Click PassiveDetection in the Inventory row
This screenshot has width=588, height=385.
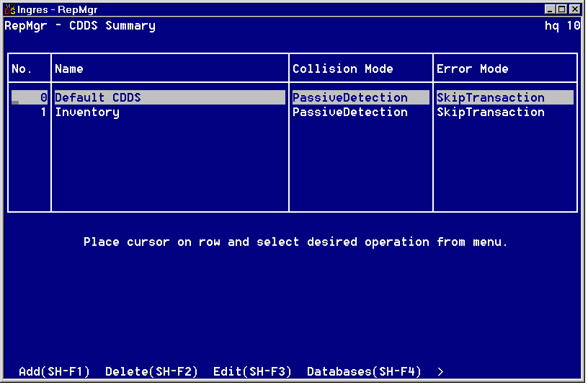coord(350,112)
